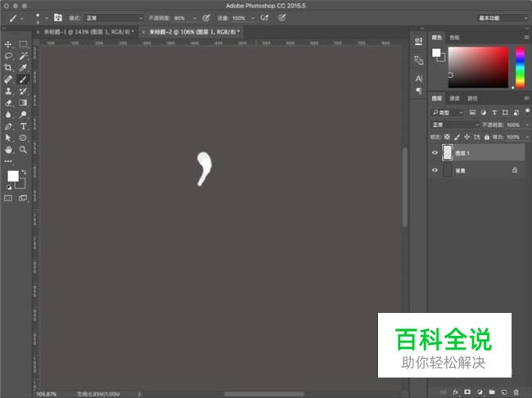Image resolution: width=532 pixels, height=398 pixels.
Task: Open the flow 100% slider dropdown
Action: tap(253, 18)
